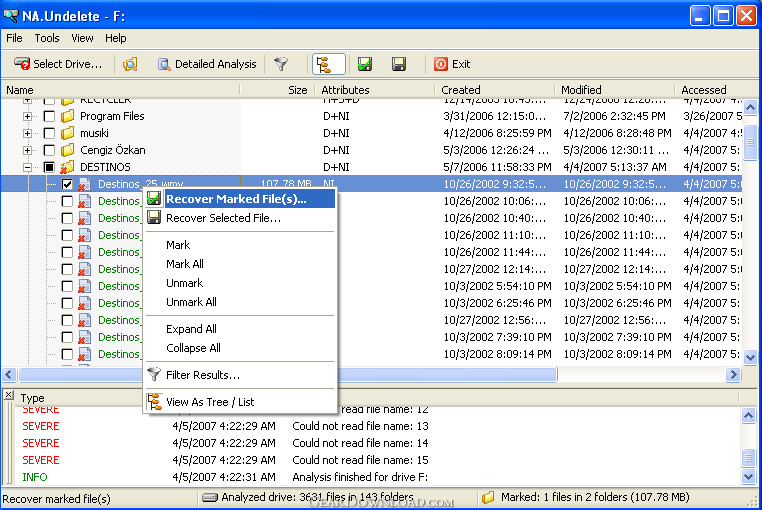Click the Type column header in log panel
Viewport: 762px width, 510px height.
[33, 398]
